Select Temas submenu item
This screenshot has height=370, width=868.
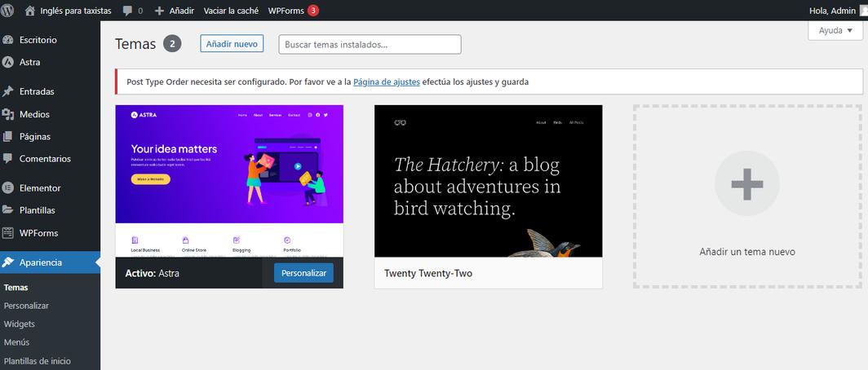point(15,288)
